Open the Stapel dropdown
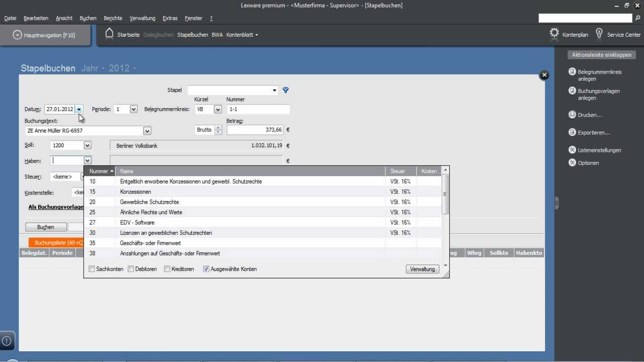This screenshot has height=362, width=644. coord(274,90)
